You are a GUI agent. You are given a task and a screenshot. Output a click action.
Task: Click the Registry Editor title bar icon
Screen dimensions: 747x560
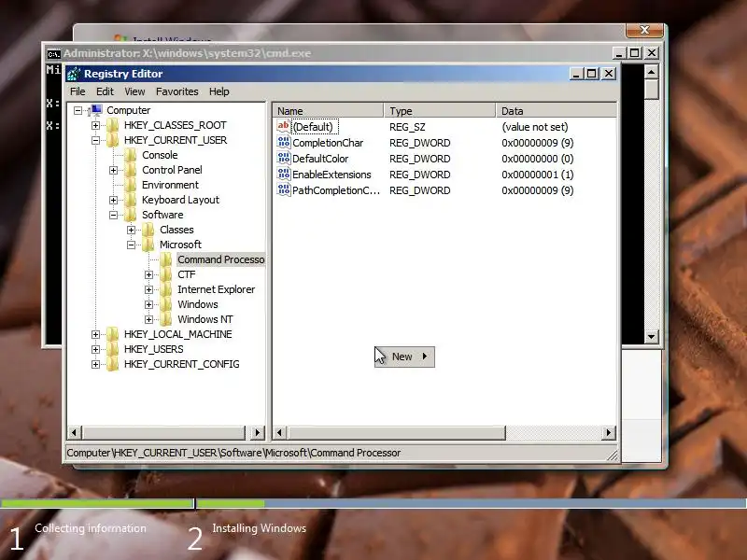pos(74,74)
